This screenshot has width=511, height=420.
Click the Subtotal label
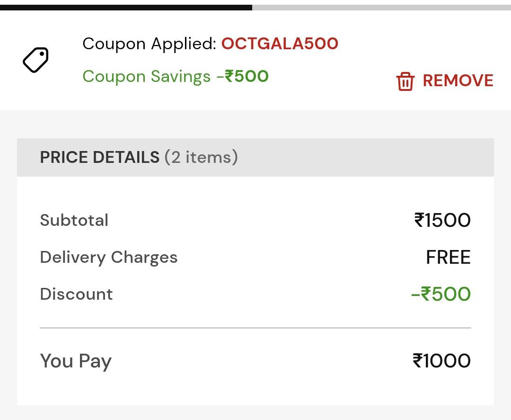(x=74, y=220)
